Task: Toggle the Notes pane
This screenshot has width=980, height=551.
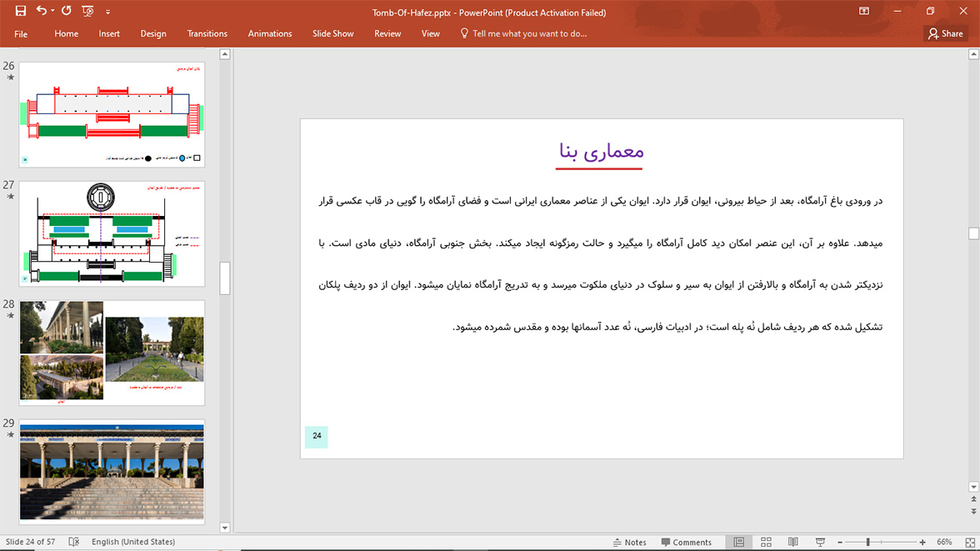Action: tap(629, 542)
